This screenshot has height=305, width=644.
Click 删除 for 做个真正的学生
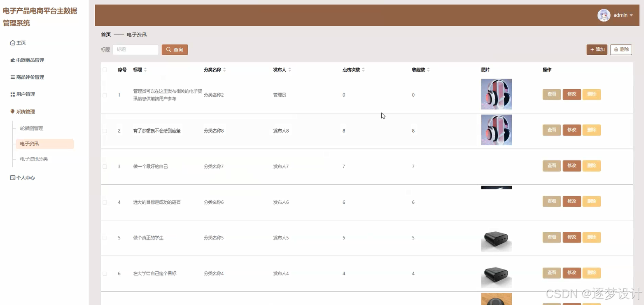tap(592, 237)
